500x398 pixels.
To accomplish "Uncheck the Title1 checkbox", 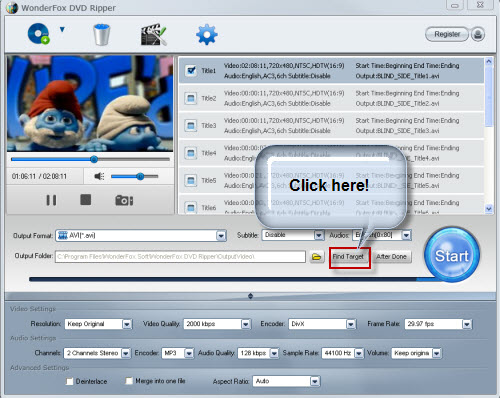I will (191, 70).
